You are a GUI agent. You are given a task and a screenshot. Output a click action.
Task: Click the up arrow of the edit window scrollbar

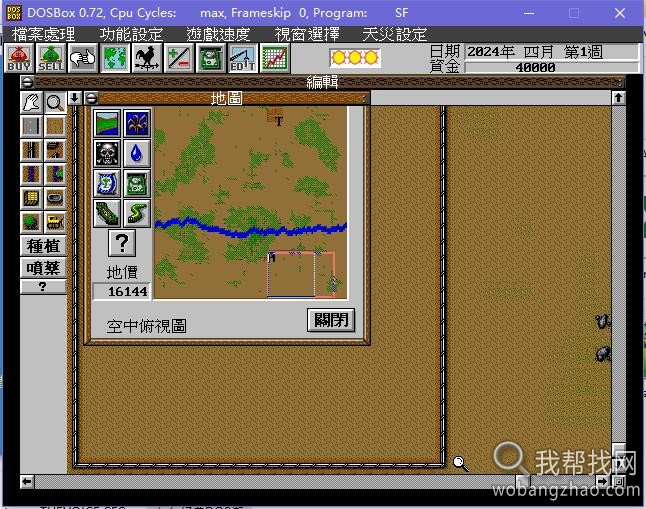(x=618, y=98)
